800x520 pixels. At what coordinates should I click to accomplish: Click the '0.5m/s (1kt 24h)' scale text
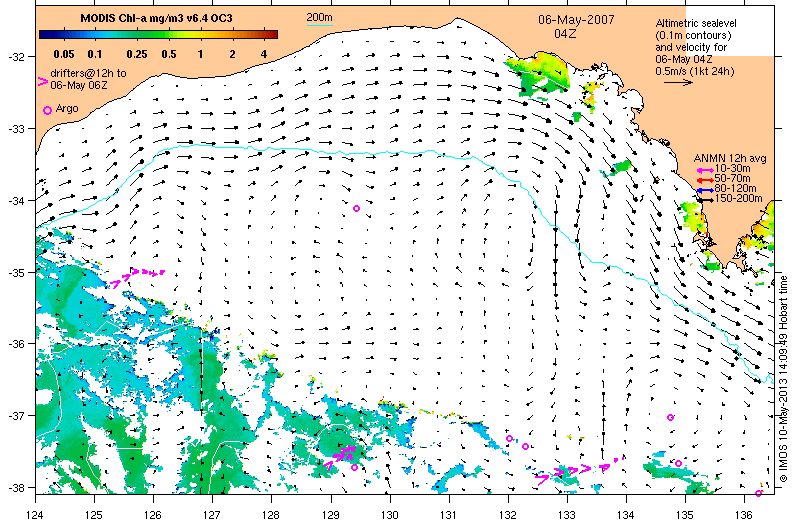(x=695, y=71)
